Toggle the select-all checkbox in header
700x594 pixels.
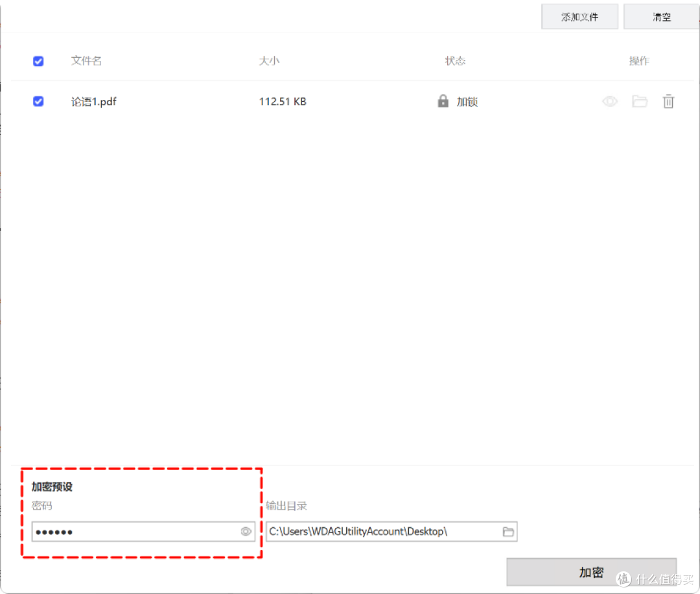pos(38,61)
